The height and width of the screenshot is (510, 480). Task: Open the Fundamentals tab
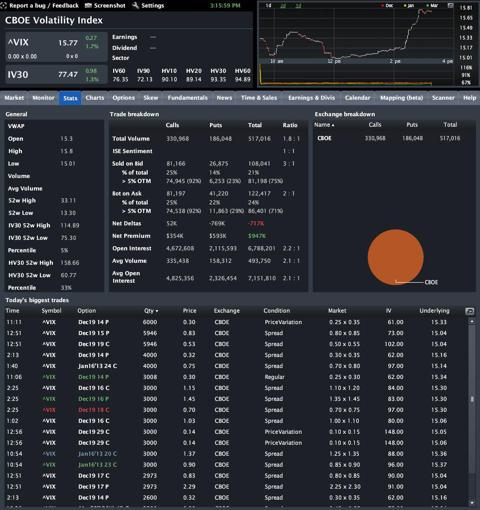(x=188, y=98)
